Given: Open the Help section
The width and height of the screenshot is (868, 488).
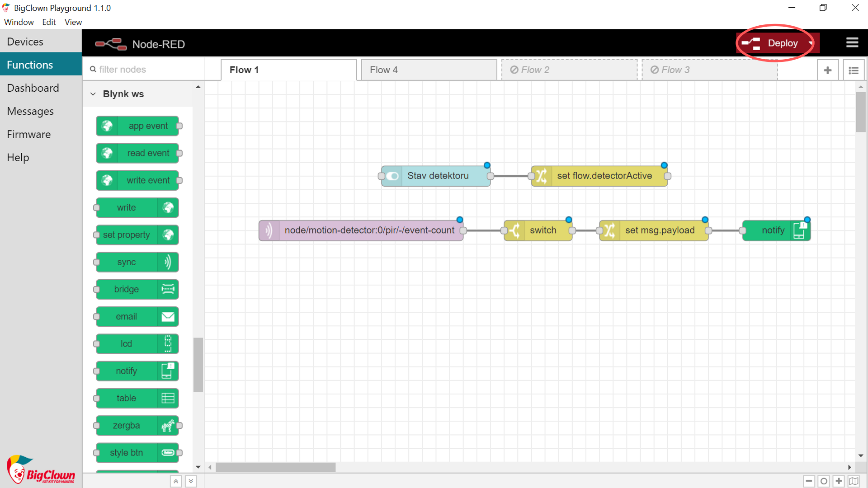Looking at the screenshot, I should pyautogui.click(x=41, y=157).
